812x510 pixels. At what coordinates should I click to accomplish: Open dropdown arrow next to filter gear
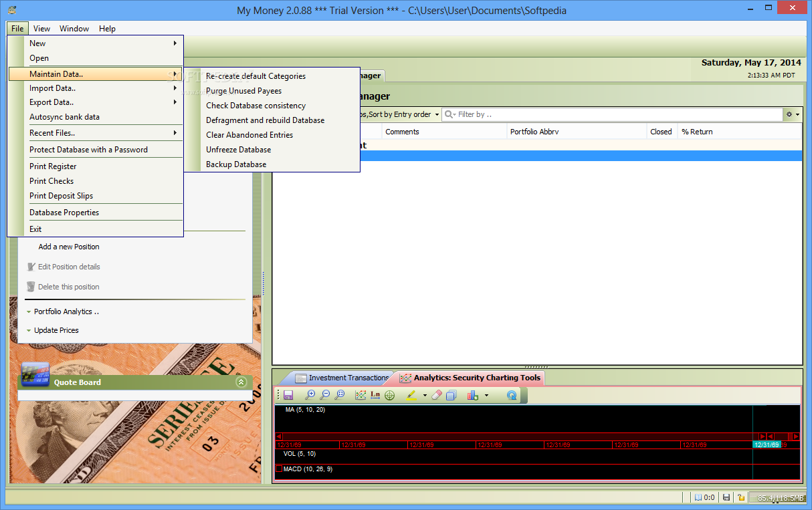(797, 114)
